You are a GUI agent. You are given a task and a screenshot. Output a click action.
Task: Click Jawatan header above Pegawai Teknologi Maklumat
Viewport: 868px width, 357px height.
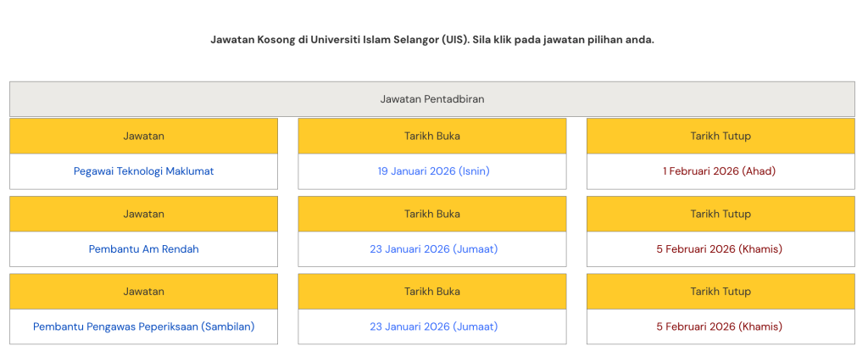(143, 136)
